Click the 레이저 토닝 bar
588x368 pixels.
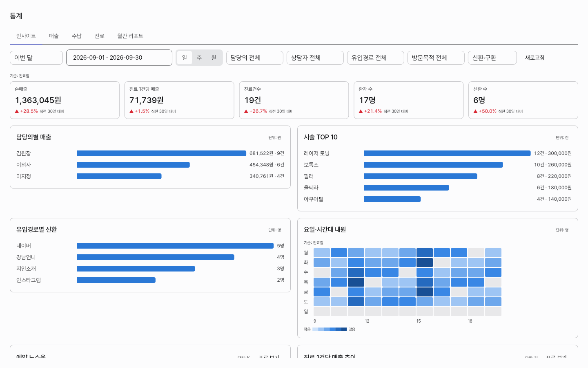click(448, 153)
